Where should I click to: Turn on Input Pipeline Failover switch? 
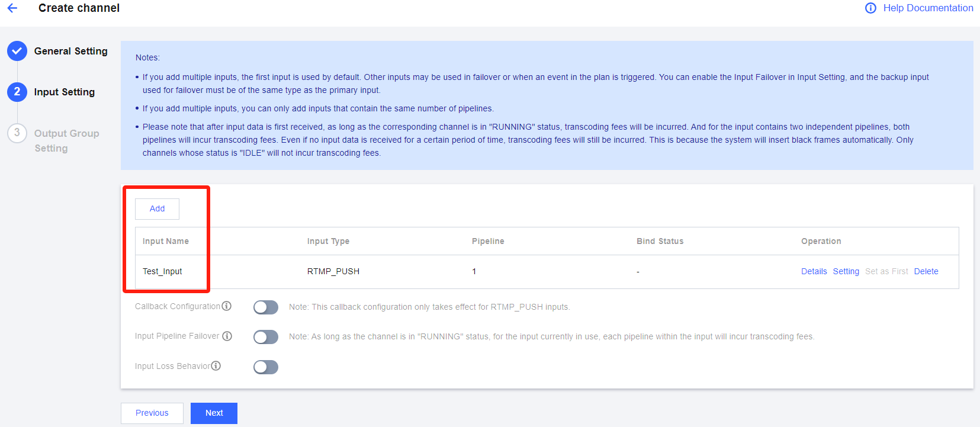coord(266,337)
